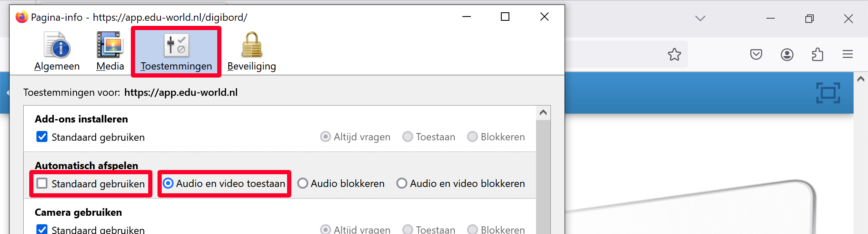Switch to the Media tab
Image resolution: width=868 pixels, height=234 pixels.
click(x=110, y=52)
